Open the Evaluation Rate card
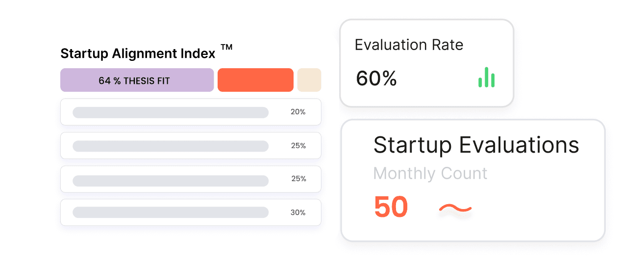 (426, 63)
